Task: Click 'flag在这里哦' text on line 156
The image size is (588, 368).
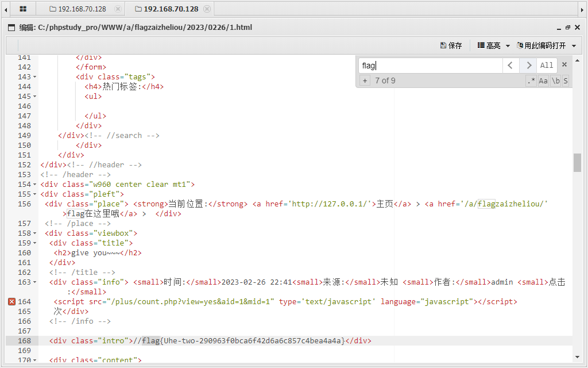Action: click(93, 214)
